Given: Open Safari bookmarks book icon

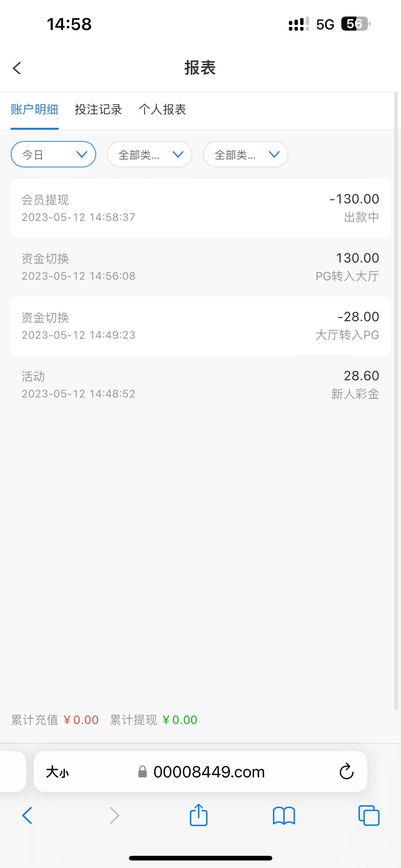Looking at the screenshot, I should click(x=284, y=816).
